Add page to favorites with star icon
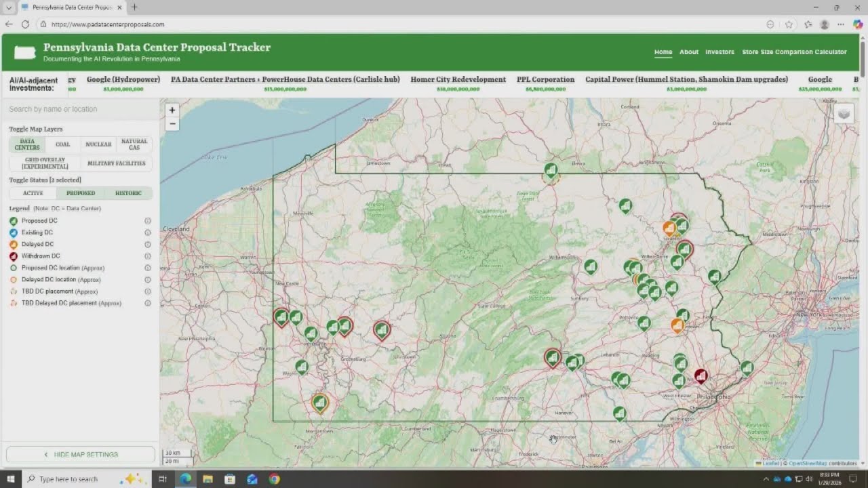 pos(789,24)
